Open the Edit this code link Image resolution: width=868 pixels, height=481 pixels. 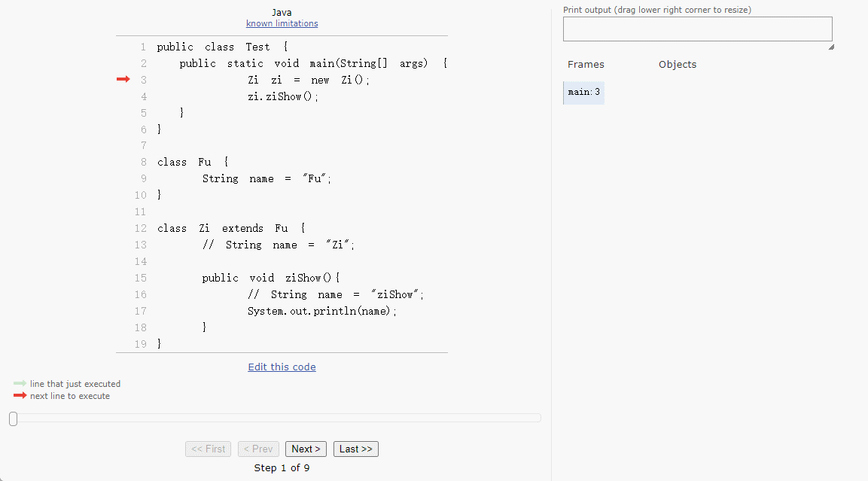[282, 367]
